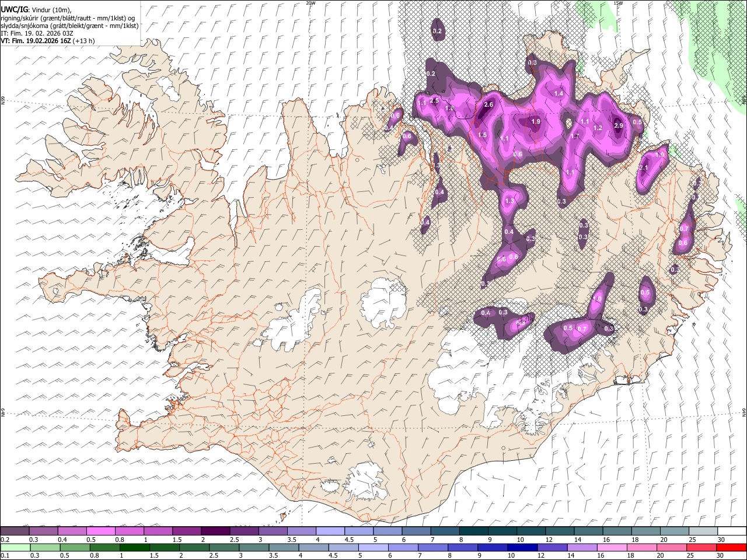Click the 1.5 snowfall value on the map
This screenshot has height=560, width=747.
tap(482, 135)
